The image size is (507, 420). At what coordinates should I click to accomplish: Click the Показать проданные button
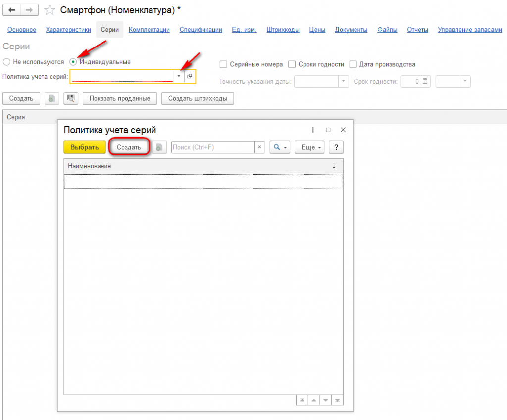[x=120, y=98]
